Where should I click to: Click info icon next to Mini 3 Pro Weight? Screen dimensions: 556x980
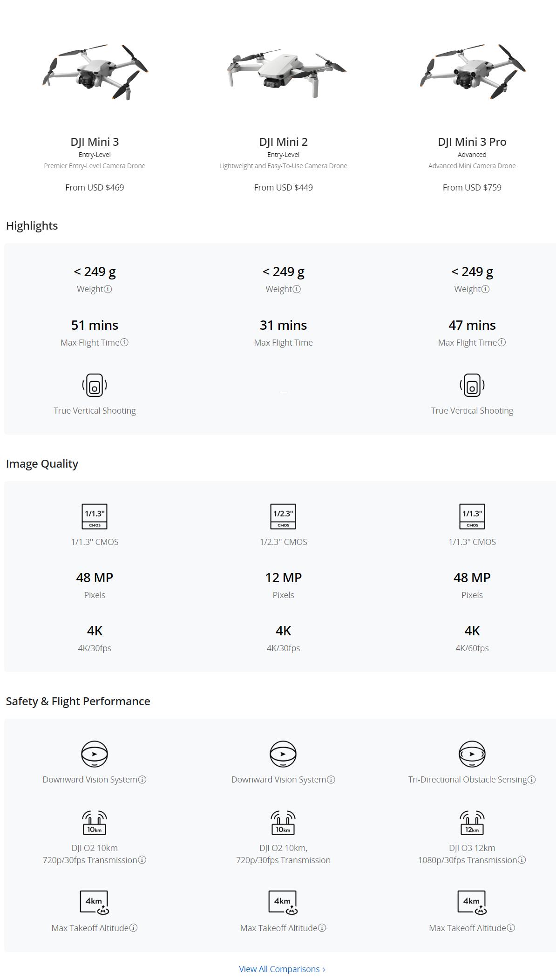tap(485, 289)
